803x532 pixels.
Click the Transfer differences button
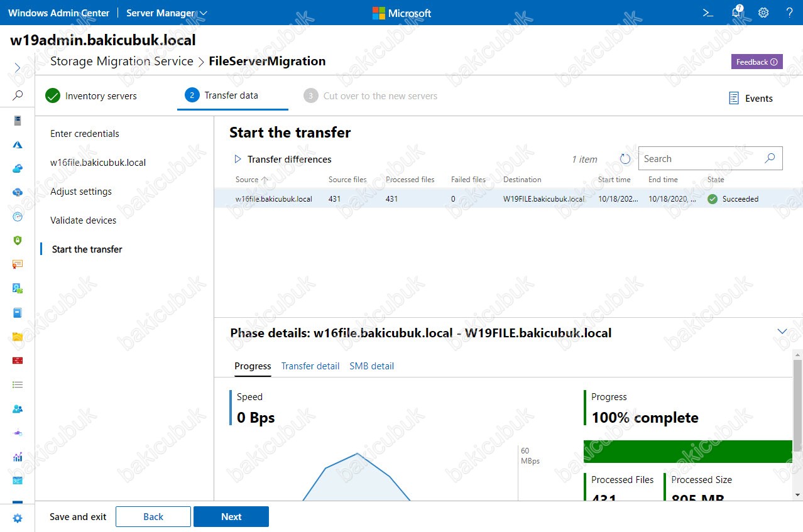(x=283, y=160)
